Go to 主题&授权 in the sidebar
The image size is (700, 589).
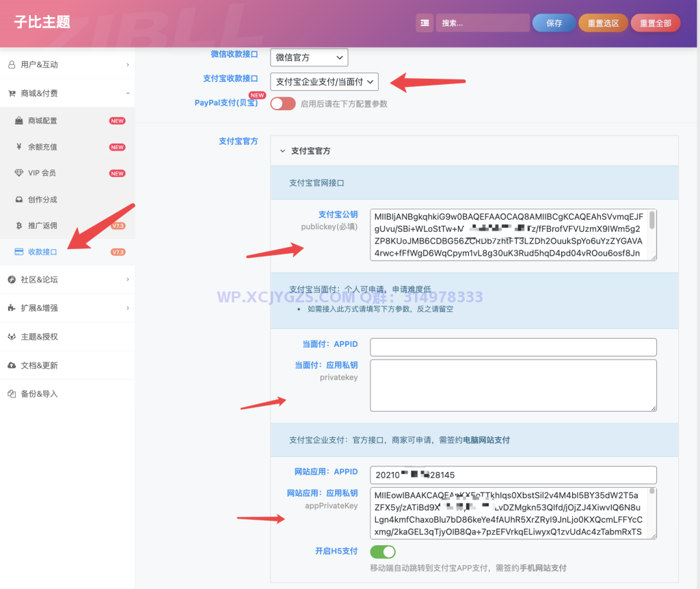pos(40,337)
